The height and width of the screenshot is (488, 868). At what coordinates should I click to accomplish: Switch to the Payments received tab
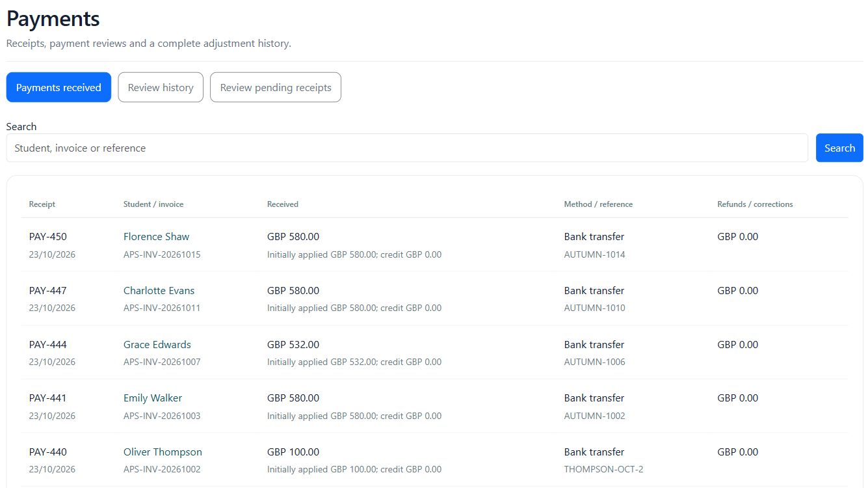[59, 87]
